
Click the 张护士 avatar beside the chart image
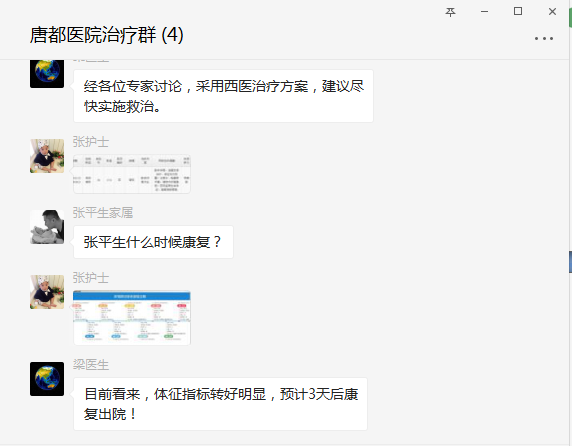click(x=47, y=292)
